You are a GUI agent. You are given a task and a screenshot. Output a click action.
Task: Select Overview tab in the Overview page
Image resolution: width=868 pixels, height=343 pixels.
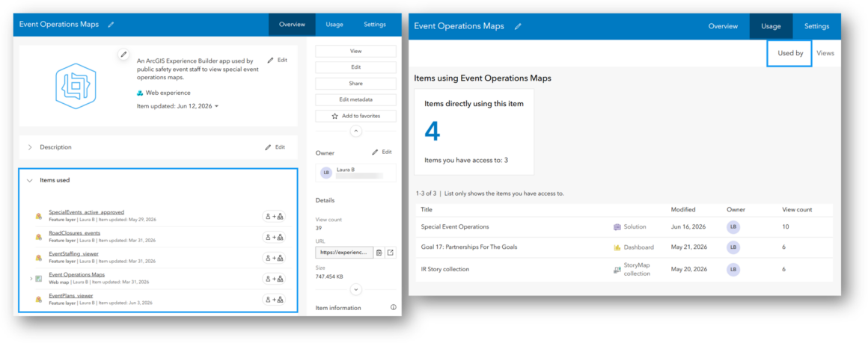tap(293, 25)
